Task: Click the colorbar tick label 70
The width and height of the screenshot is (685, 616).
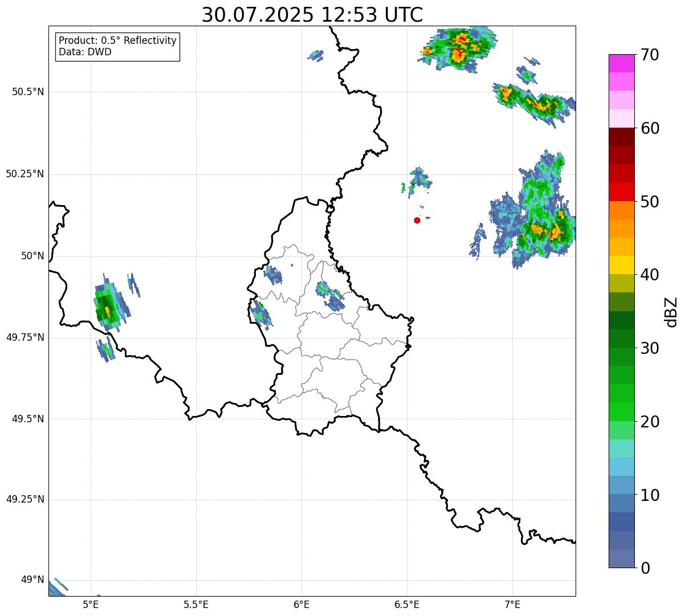Action: [650, 55]
